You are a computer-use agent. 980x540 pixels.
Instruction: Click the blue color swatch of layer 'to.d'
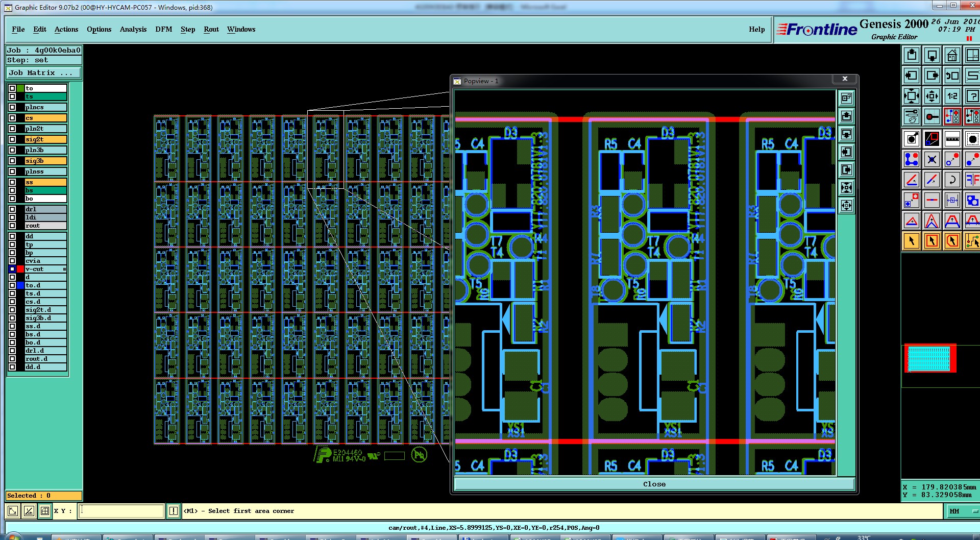[20, 285]
